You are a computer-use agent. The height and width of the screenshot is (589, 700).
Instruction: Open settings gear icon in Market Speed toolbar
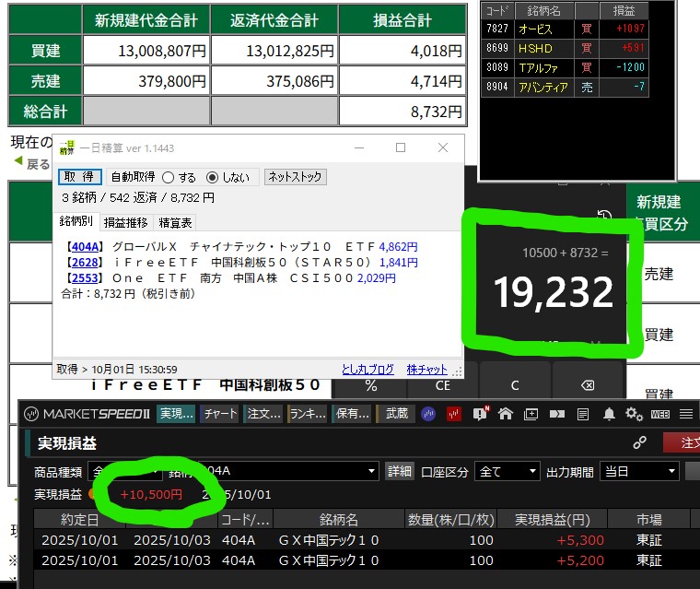point(634,414)
